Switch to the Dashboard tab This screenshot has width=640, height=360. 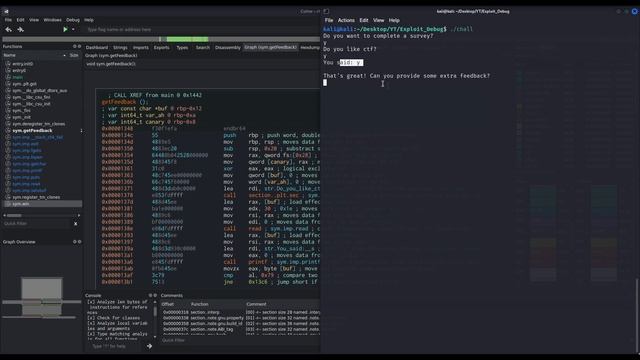[97, 48]
